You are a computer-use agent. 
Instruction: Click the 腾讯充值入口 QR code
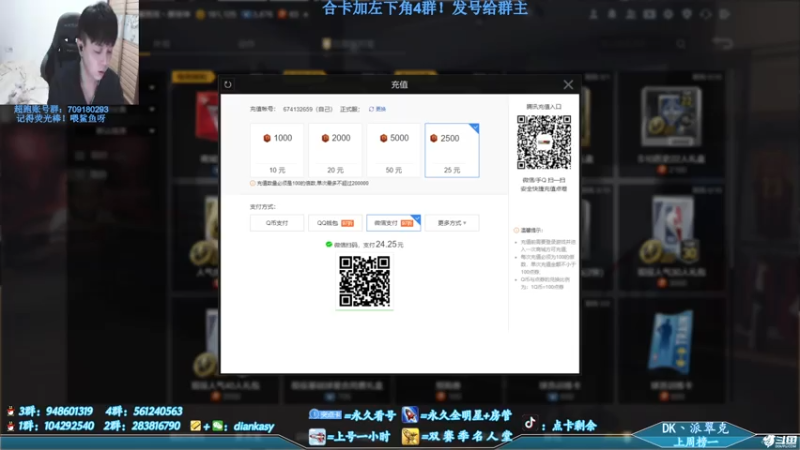click(544, 142)
